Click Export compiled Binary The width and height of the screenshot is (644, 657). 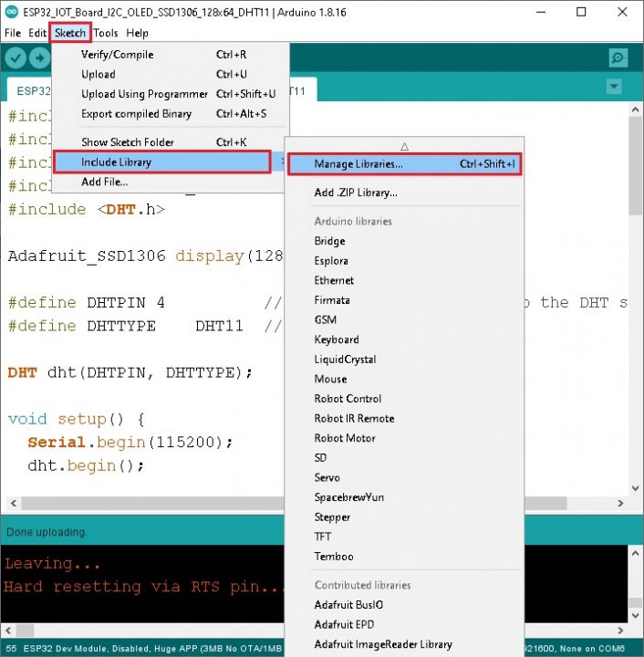coord(136,114)
